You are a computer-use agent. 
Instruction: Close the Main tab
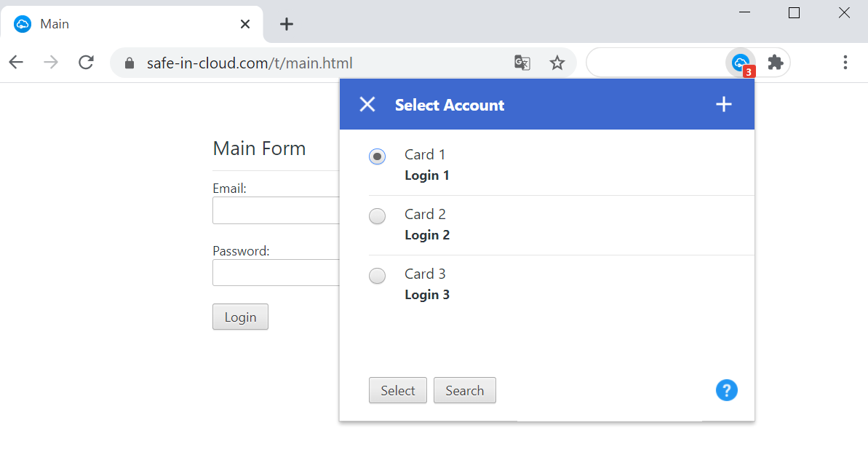tap(245, 24)
